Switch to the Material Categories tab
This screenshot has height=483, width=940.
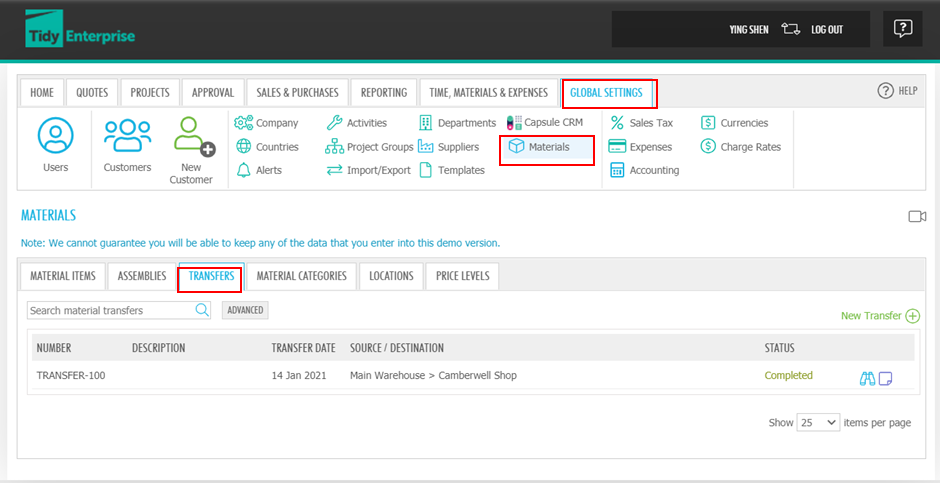(301, 276)
